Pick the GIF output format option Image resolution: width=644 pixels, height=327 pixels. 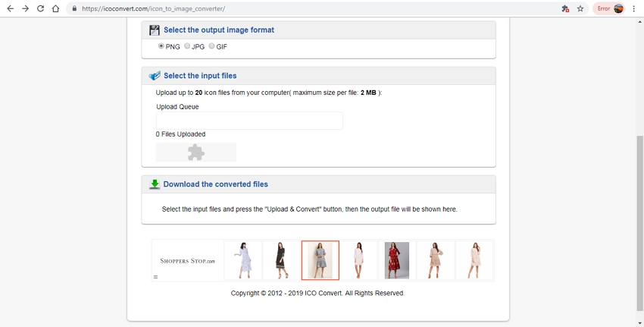(212, 46)
